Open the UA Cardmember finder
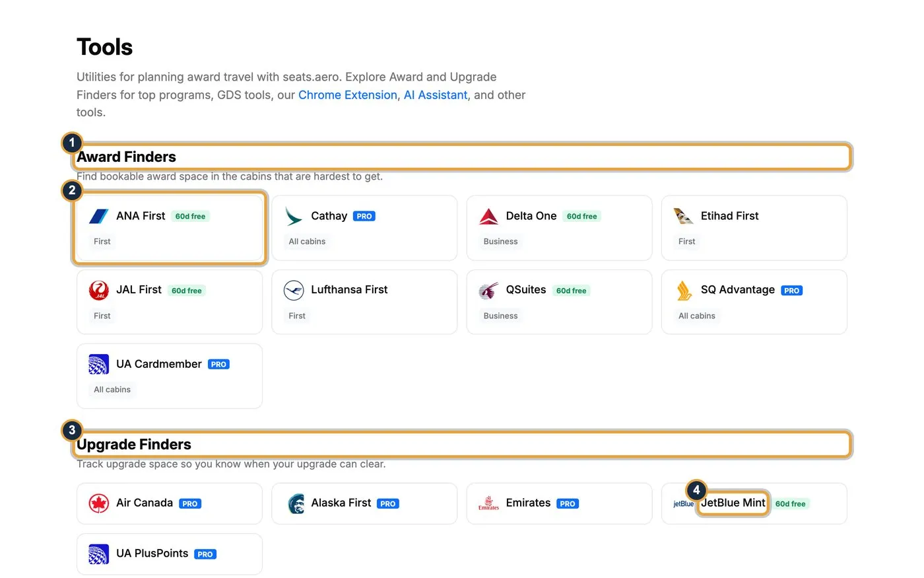Screen dimensions: 924x578 click(x=170, y=376)
